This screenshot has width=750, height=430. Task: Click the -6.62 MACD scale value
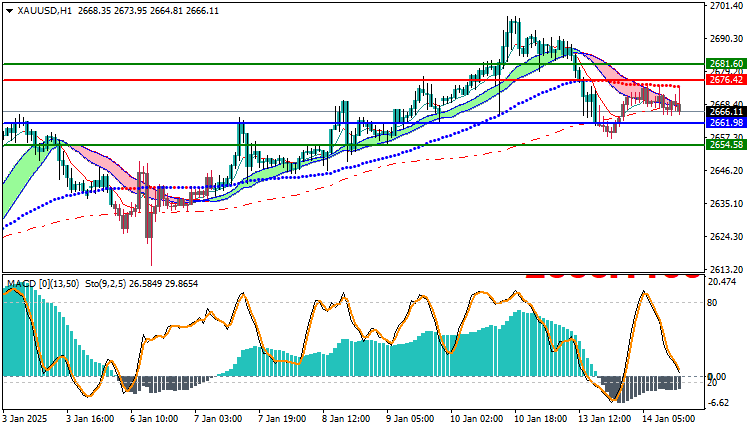point(718,403)
